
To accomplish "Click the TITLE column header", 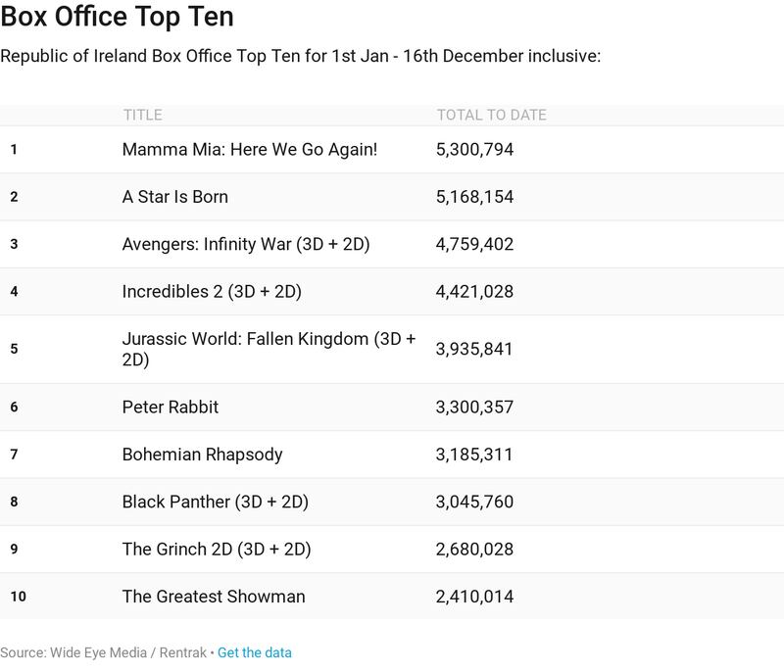I will [x=142, y=116].
